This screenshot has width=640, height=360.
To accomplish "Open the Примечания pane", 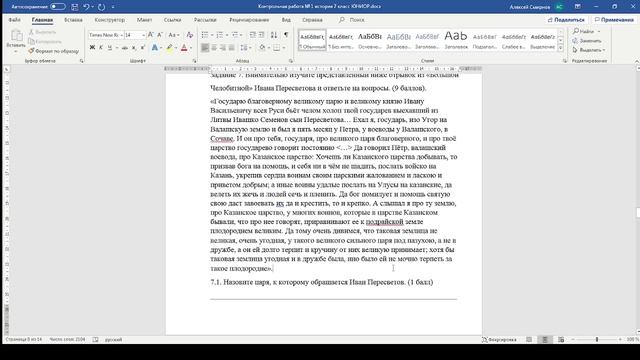I will (614, 20).
